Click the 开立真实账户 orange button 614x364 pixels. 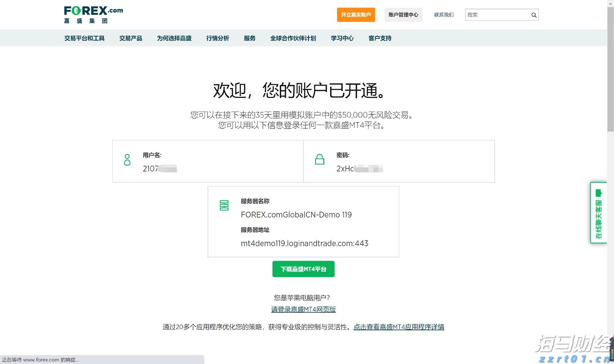click(356, 14)
